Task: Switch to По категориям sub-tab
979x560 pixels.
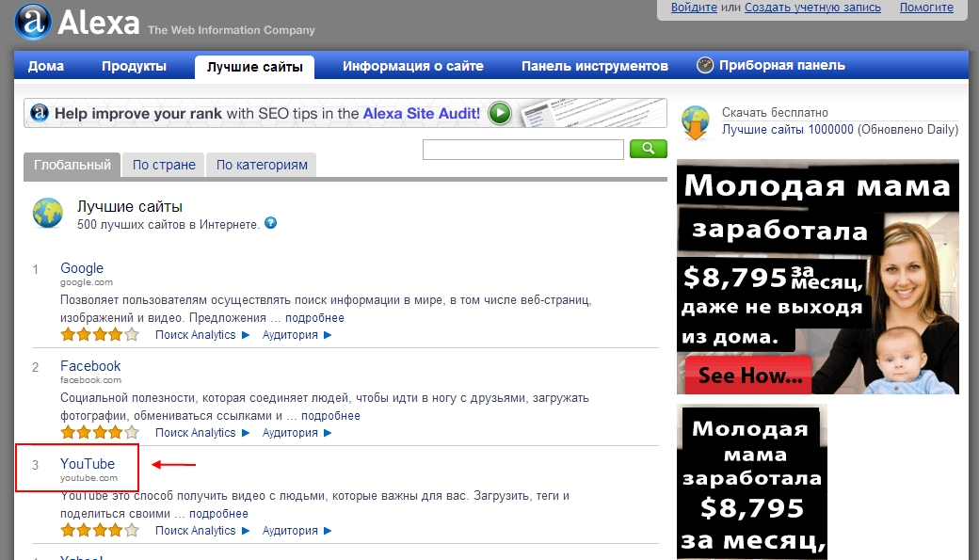Action: [262, 166]
